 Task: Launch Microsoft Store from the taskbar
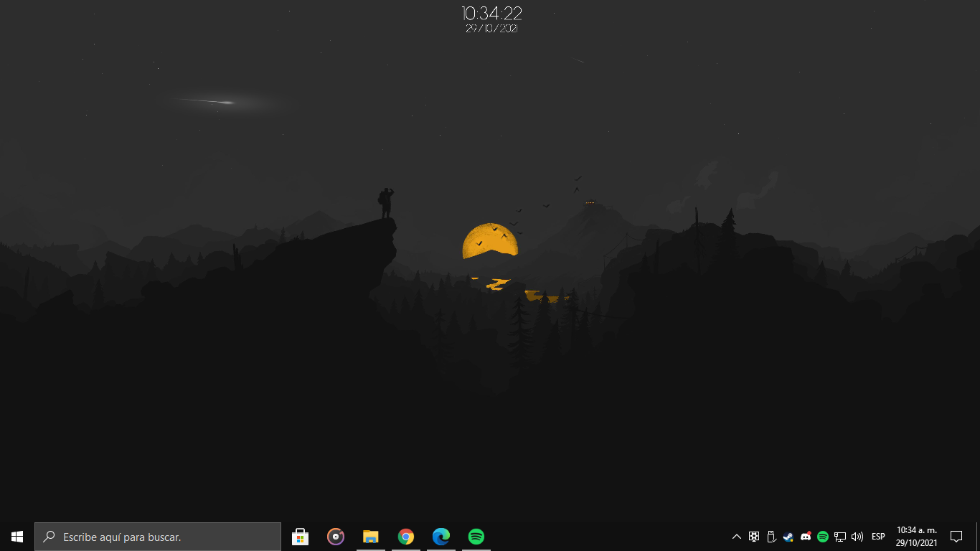301,537
